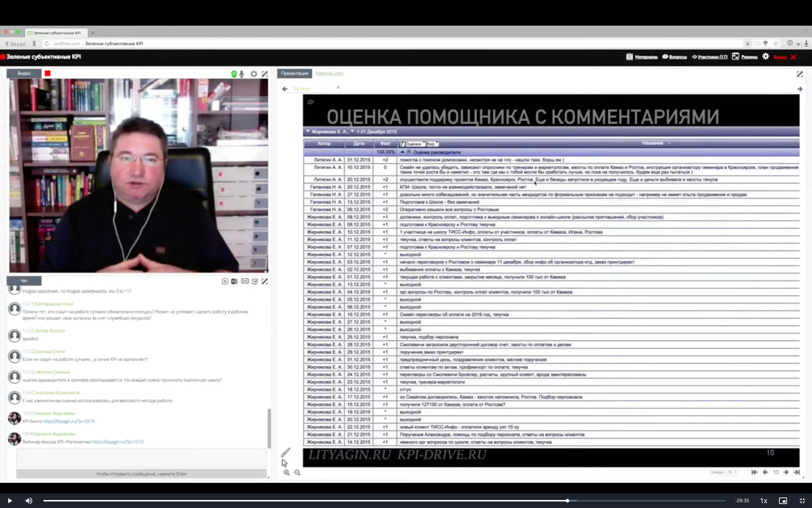
Task: Toggle the microphone in video panel
Action: [242, 74]
